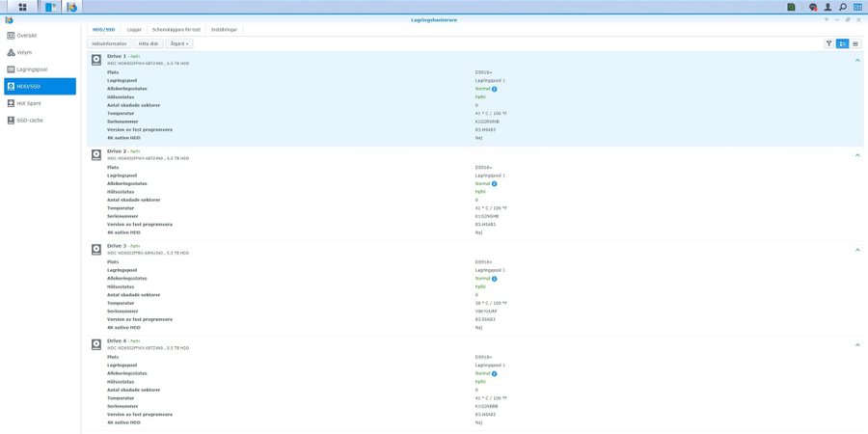The width and height of the screenshot is (868, 434).
Task: Click the filter funnel icon
Action: click(829, 43)
